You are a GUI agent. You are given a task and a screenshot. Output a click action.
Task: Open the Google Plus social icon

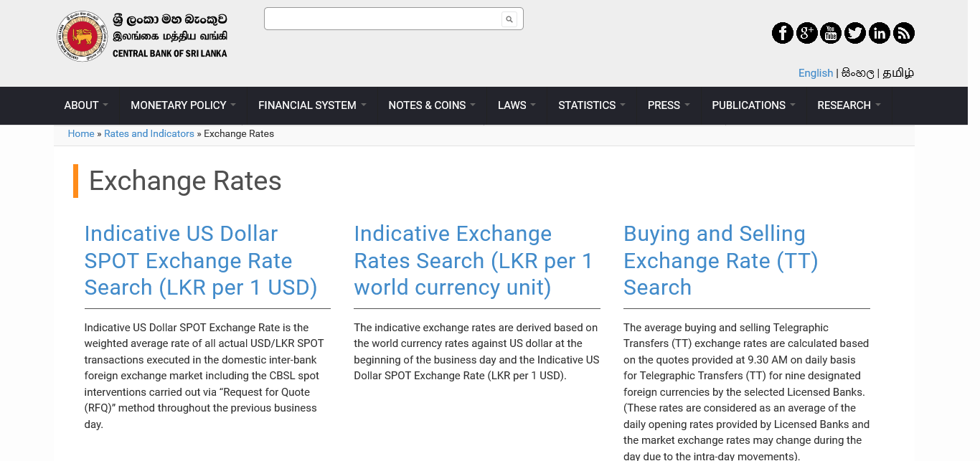(x=806, y=33)
